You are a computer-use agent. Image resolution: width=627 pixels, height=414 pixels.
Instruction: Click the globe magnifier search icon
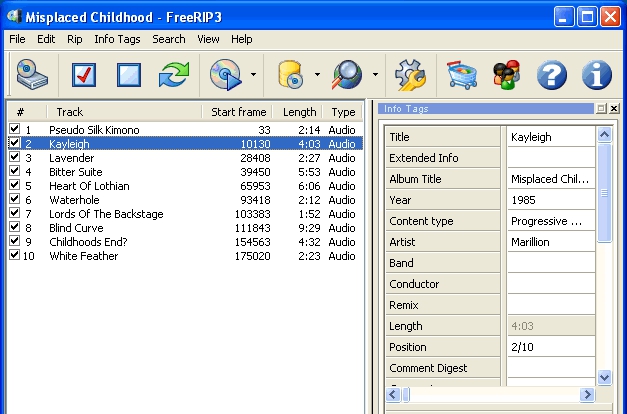point(347,74)
